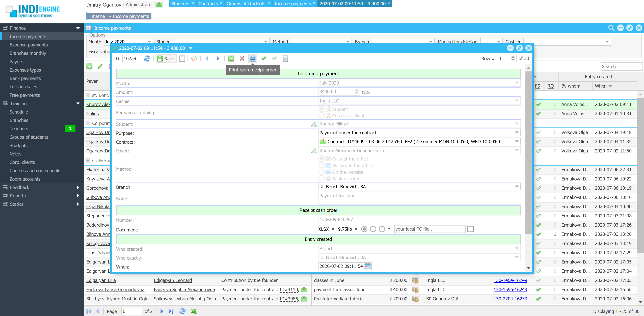This screenshot has width=644, height=316.
Task: Reload record using refresh icon next to ID
Action: [x=147, y=59]
